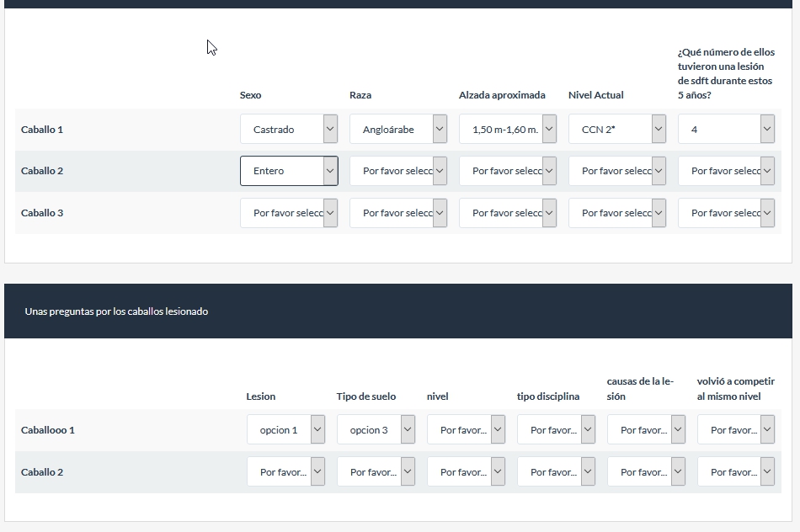Open Caballooo 1 Tipo de suelo dropdown
Viewport: 800px width, 532px height.
click(x=376, y=430)
